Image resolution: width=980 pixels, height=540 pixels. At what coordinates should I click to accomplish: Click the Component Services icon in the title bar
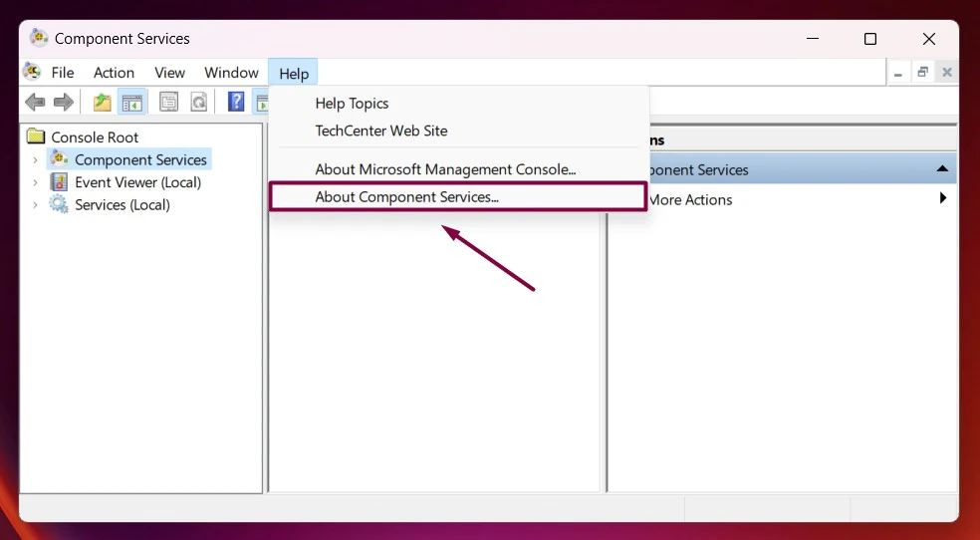(x=40, y=38)
